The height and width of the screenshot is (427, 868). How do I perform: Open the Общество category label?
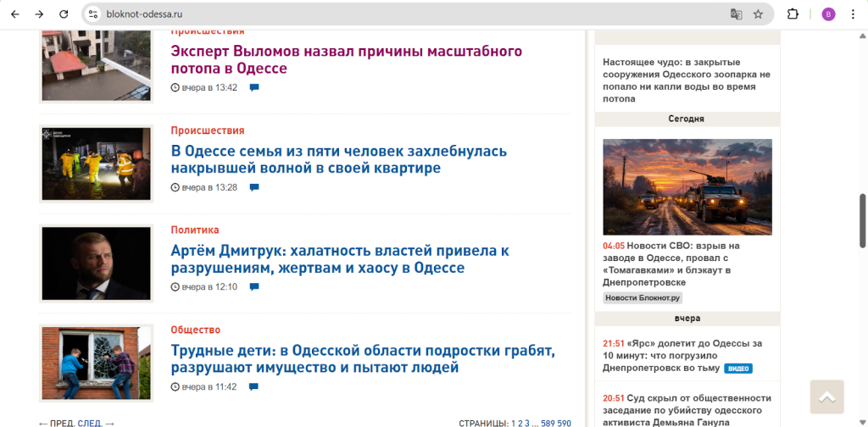click(x=195, y=330)
